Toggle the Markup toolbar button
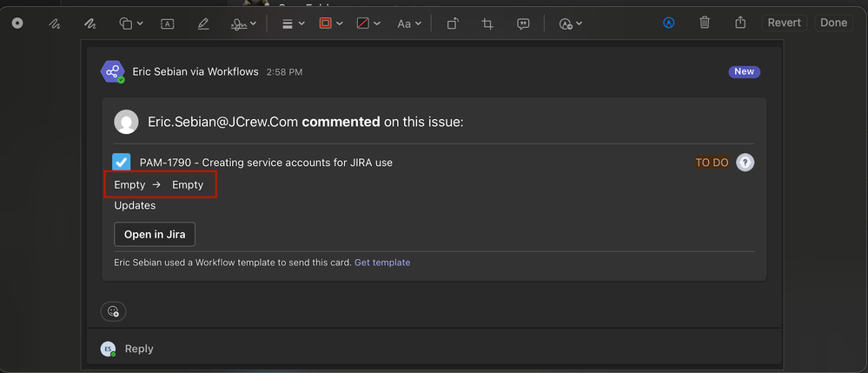Viewport: 868px width, 373px height. (669, 23)
